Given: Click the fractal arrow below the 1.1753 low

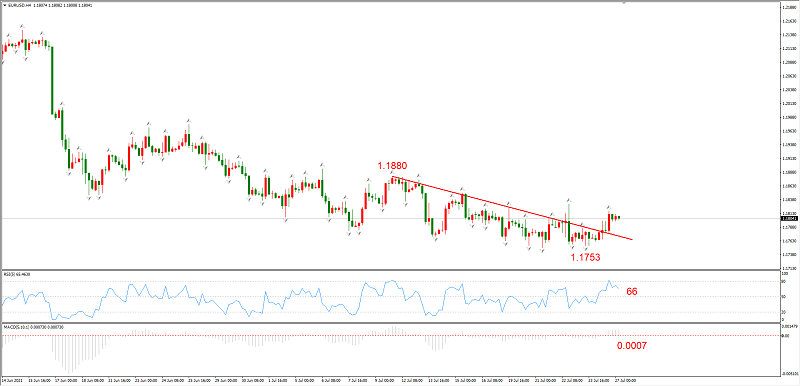Looking at the screenshot, I should tap(585, 250).
